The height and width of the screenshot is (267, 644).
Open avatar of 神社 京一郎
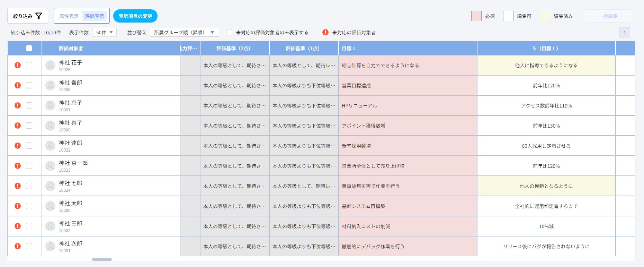coord(50,166)
